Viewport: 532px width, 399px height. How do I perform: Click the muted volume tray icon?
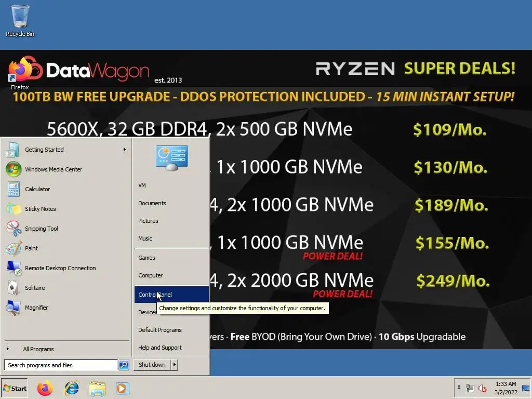[482, 388]
